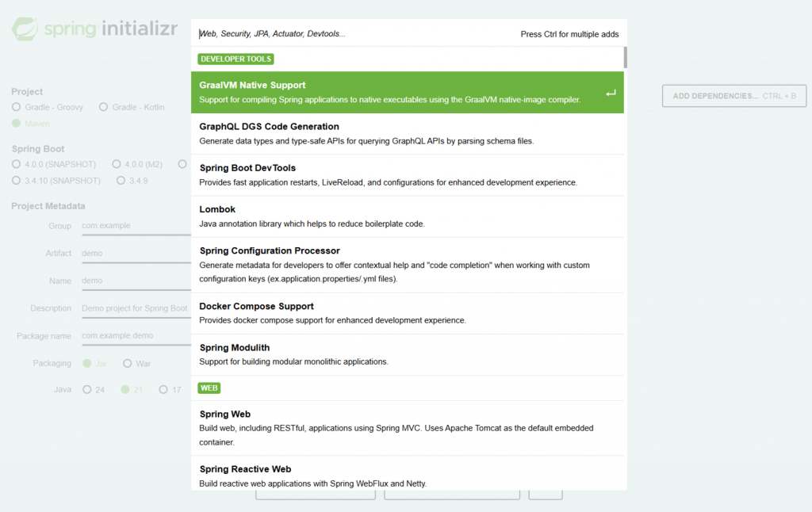Click the Artifact input field

click(136, 253)
